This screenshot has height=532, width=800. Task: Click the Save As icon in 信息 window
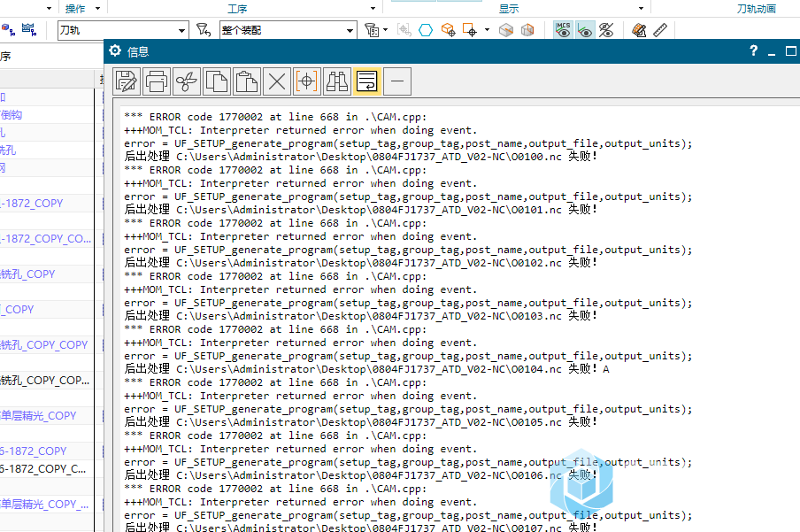[127, 81]
